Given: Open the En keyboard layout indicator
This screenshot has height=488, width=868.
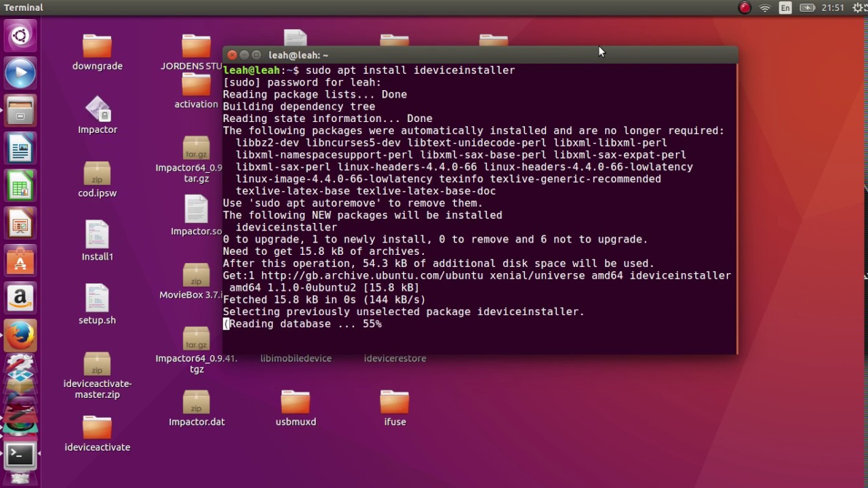Looking at the screenshot, I should click(x=785, y=8).
